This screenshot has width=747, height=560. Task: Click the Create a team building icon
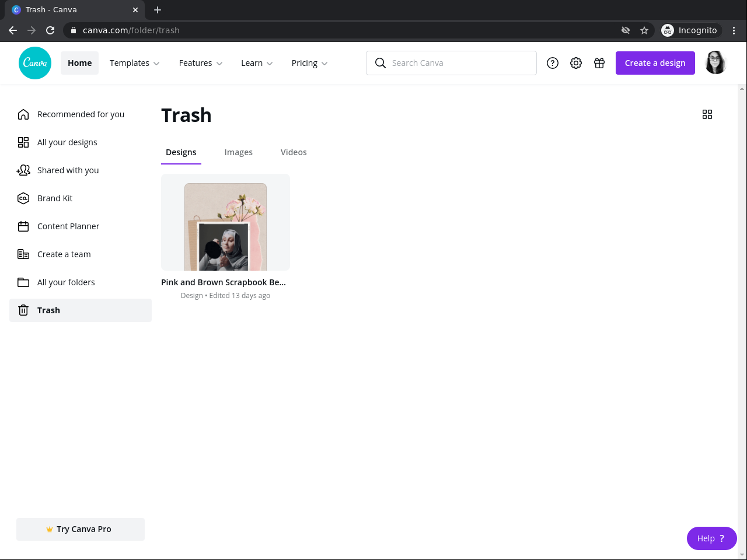(23, 254)
